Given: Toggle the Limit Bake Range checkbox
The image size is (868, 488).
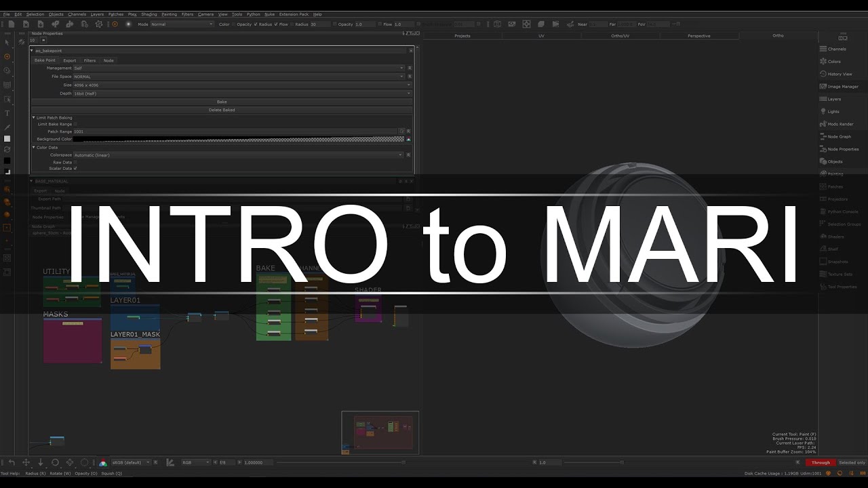Looking at the screenshot, I should tap(75, 124).
